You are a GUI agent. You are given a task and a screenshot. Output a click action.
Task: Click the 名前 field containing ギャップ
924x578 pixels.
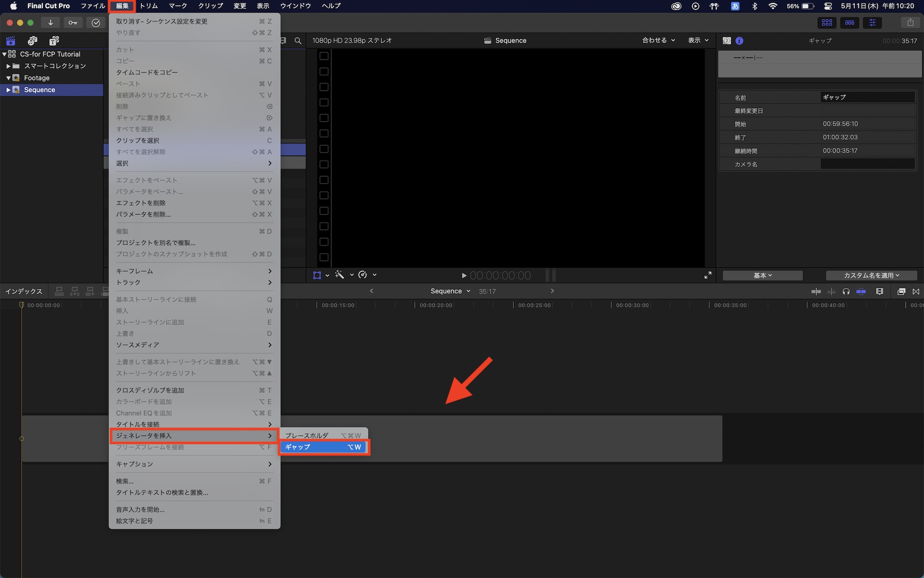[867, 98]
